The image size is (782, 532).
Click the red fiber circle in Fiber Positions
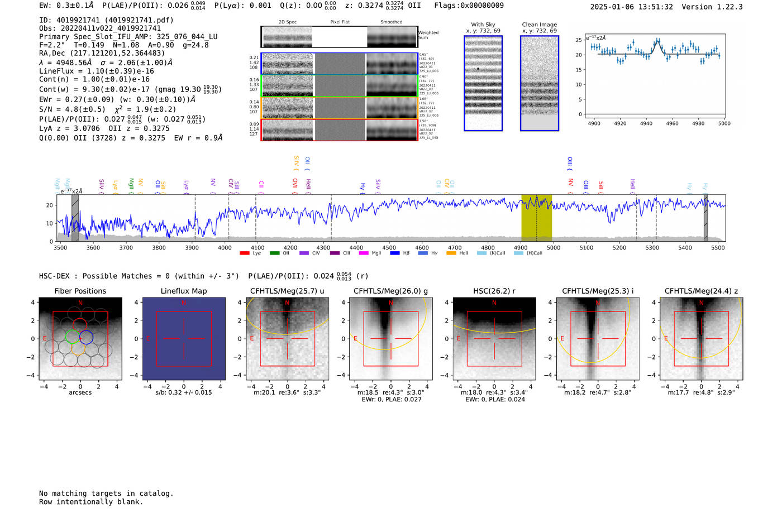click(x=79, y=325)
